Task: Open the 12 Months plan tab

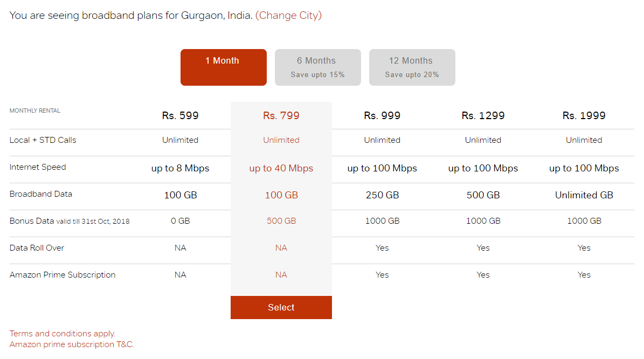Action: [412, 67]
